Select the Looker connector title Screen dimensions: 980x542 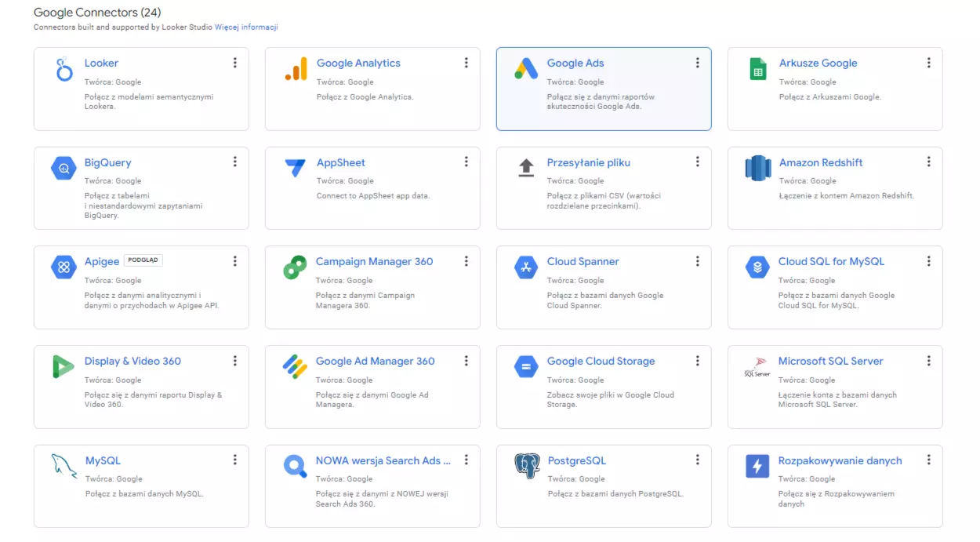click(101, 63)
